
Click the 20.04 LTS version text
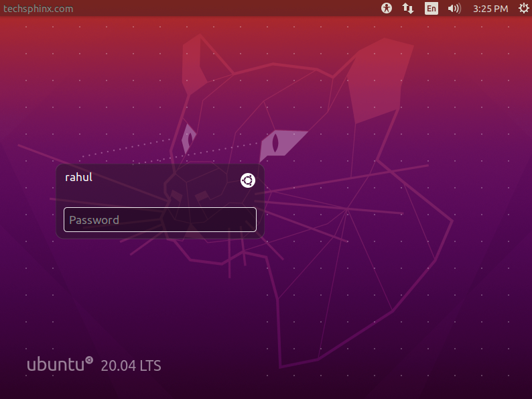pos(131,365)
